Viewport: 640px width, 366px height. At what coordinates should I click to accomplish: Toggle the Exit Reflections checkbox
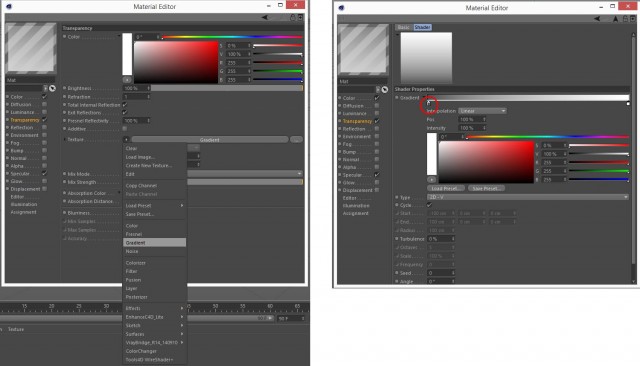pos(125,113)
